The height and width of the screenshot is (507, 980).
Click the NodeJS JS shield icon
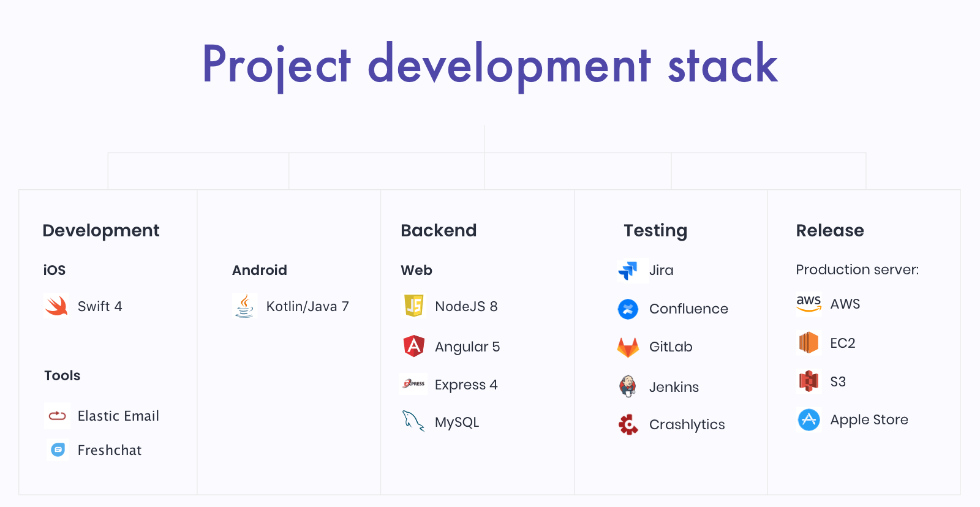[414, 306]
